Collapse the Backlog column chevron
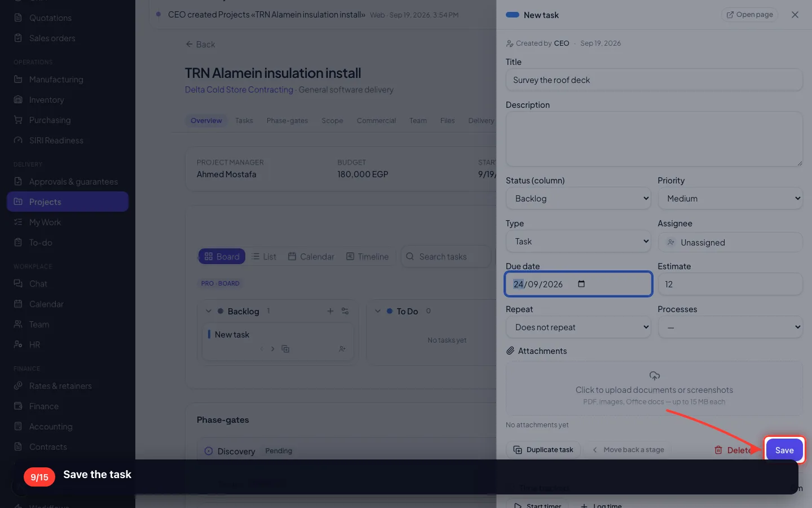Viewport: 812px width, 508px height. tap(209, 311)
